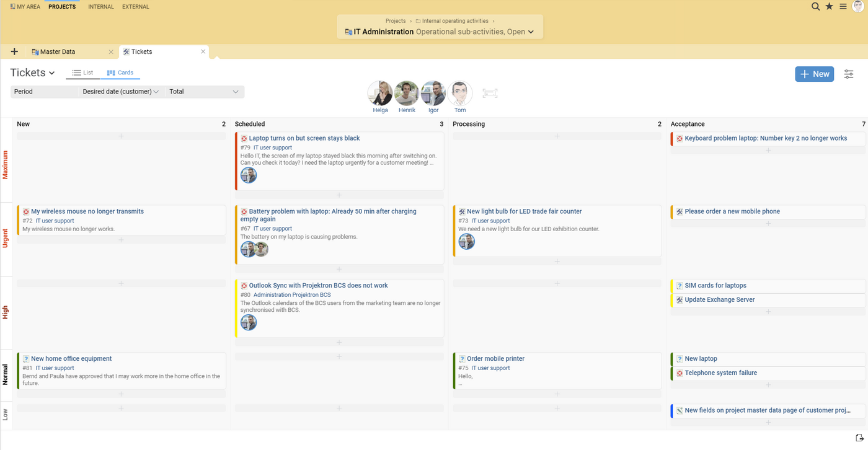Close the Tickets tab
Viewport: 868px width, 450px height.
[203, 52]
